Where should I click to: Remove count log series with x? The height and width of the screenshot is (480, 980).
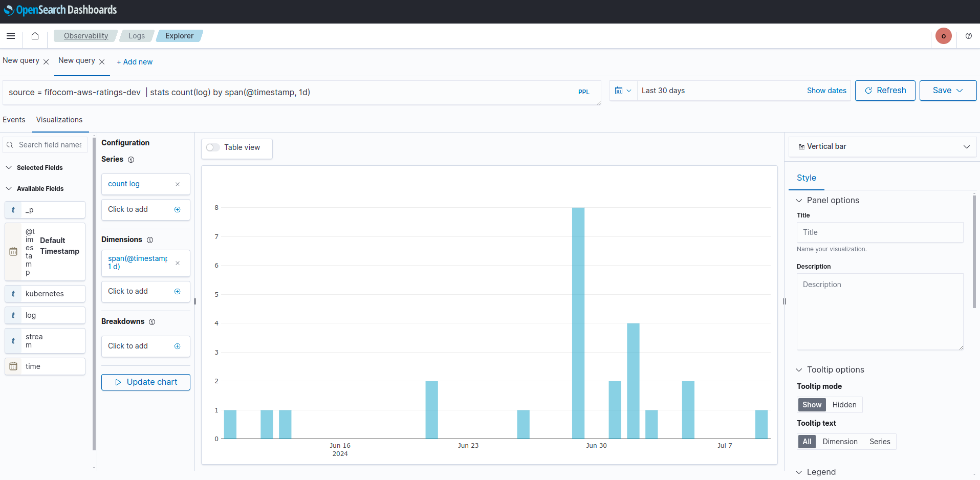click(x=178, y=184)
